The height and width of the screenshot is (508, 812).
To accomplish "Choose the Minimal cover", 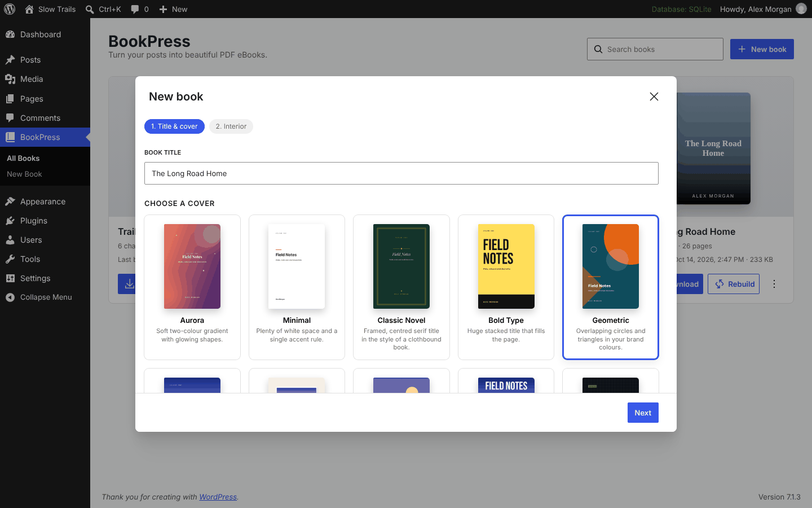I will point(297,287).
